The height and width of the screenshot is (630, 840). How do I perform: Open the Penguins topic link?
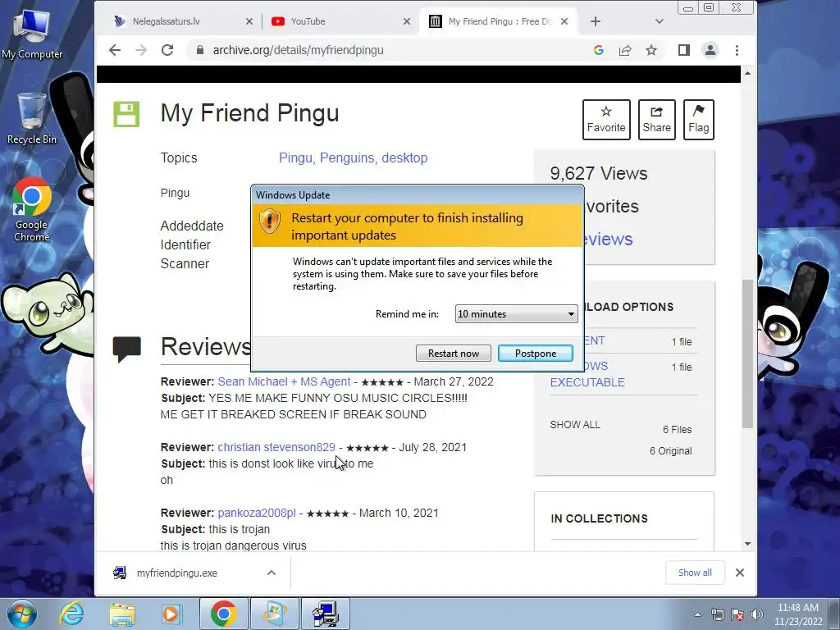(348, 158)
